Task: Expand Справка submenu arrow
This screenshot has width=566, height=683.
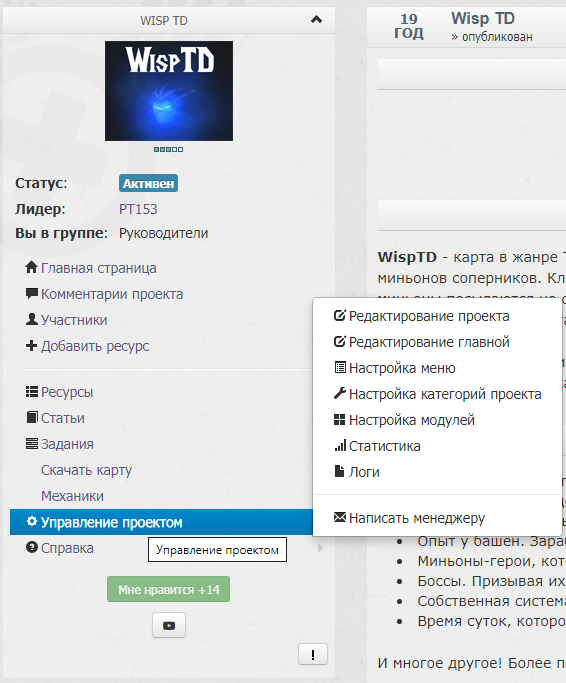Action: 320,548
